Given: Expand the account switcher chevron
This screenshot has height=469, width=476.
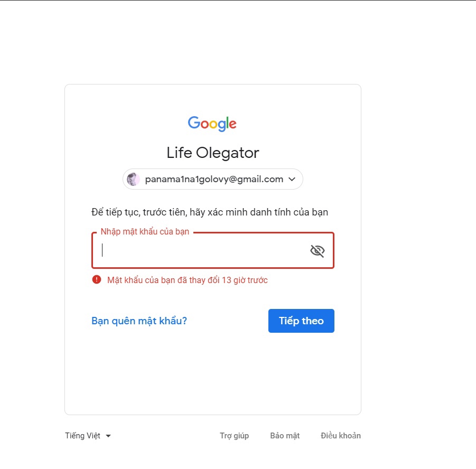Looking at the screenshot, I should 292,179.
